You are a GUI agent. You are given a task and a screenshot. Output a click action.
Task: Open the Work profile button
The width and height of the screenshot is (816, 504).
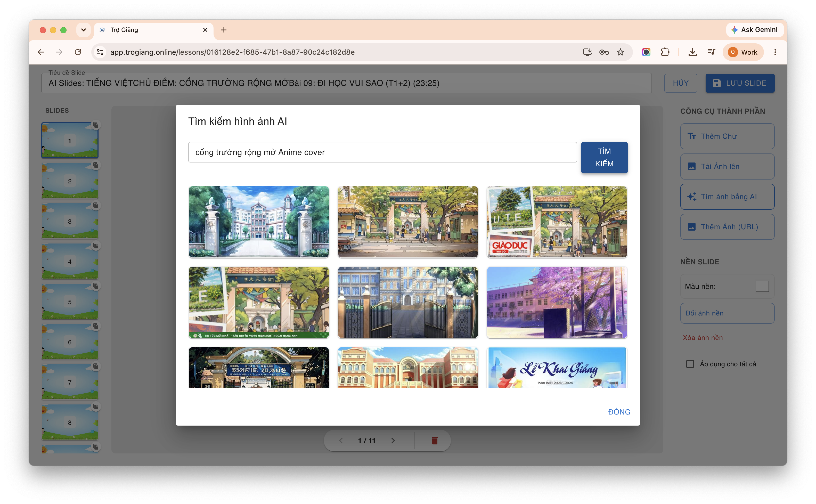tap(743, 52)
